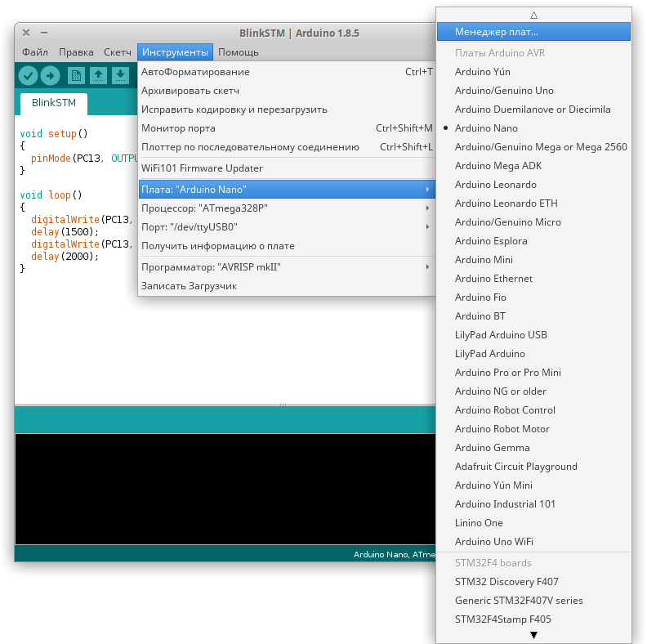The height and width of the screenshot is (644, 647).
Task: Select Adafruit Circuit Playground board
Action: coord(533,467)
